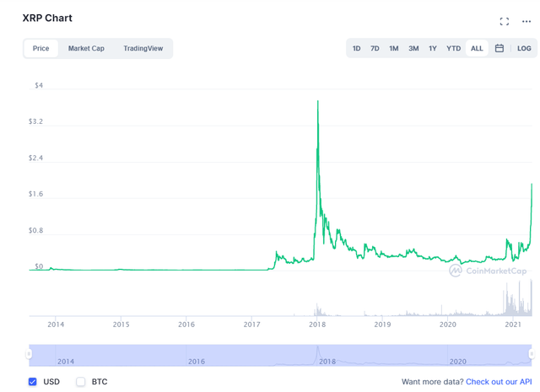
Task: Click the 2018 price peak on chart
Action: [x=318, y=101]
